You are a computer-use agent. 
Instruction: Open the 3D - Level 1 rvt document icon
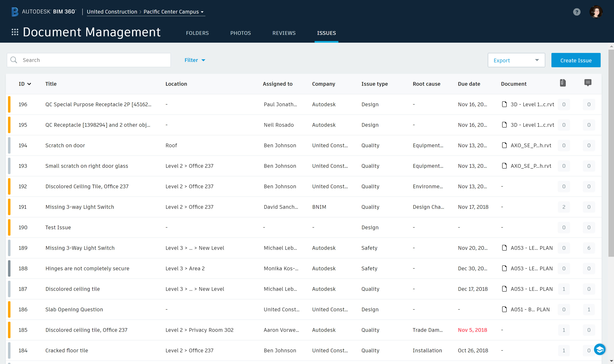(x=504, y=104)
